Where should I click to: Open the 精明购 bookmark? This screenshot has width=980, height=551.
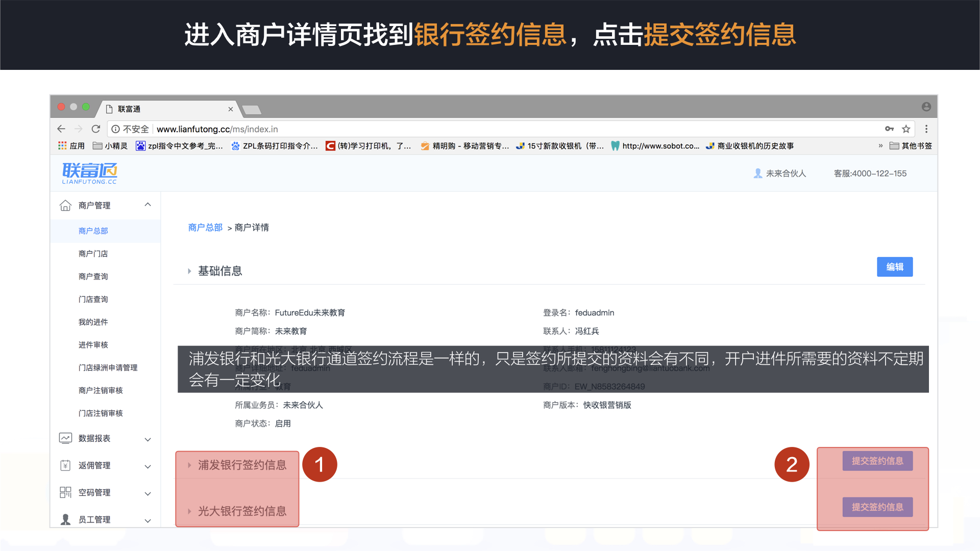464,146
